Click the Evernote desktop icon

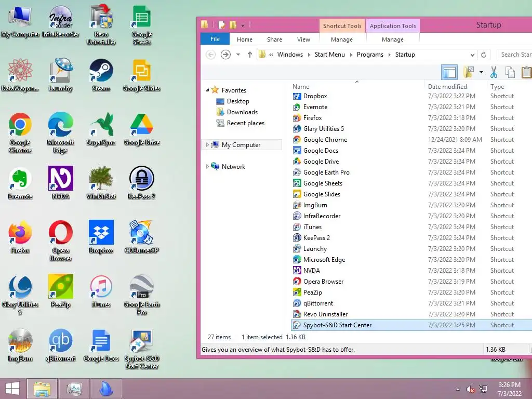coord(20,183)
